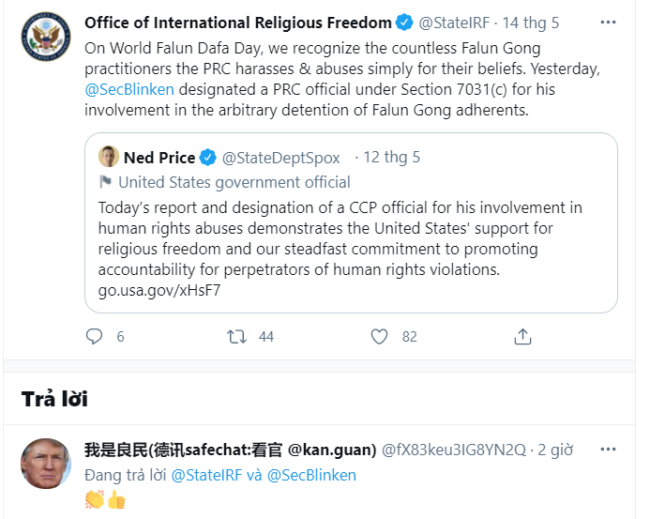Click the reply author's profile photo

point(44,465)
